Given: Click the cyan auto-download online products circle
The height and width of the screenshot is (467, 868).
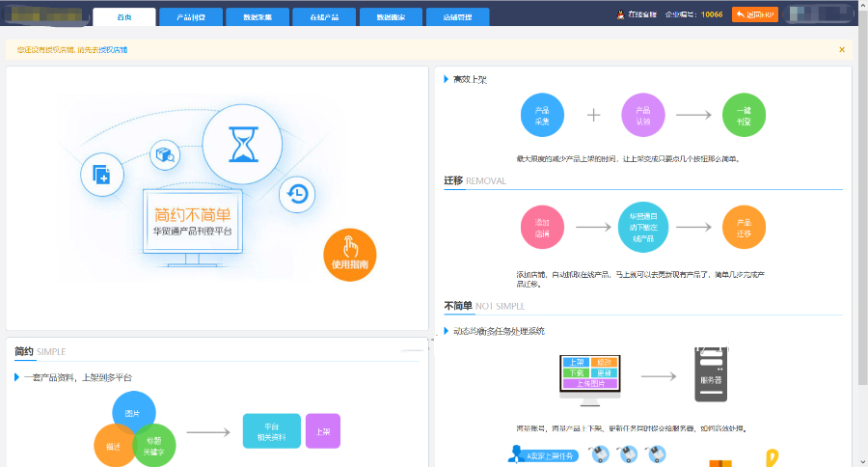Looking at the screenshot, I should pos(642,227).
